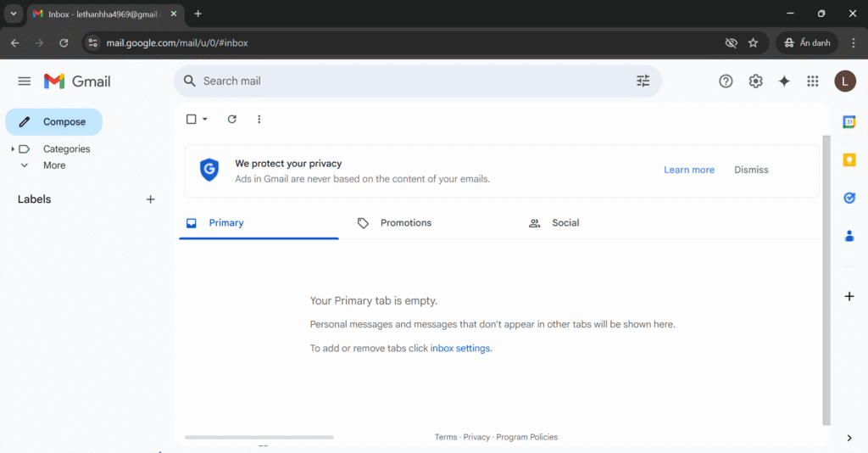Launch Gemini sparkle icon
868x453 pixels.
784,81
